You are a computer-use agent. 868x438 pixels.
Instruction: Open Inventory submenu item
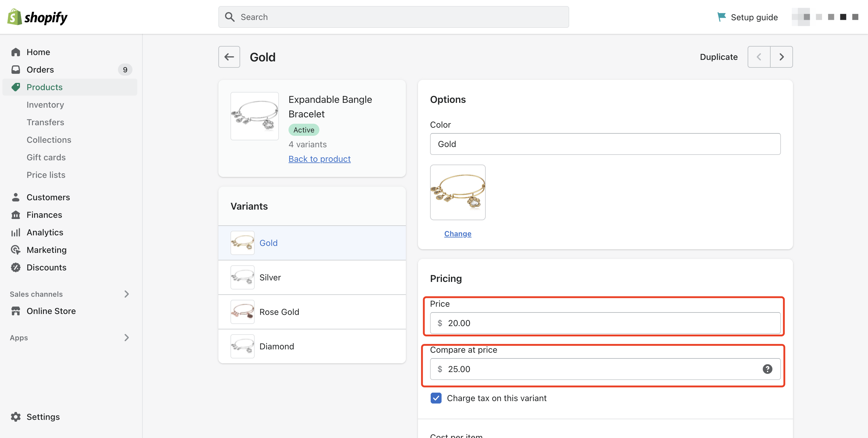click(45, 105)
